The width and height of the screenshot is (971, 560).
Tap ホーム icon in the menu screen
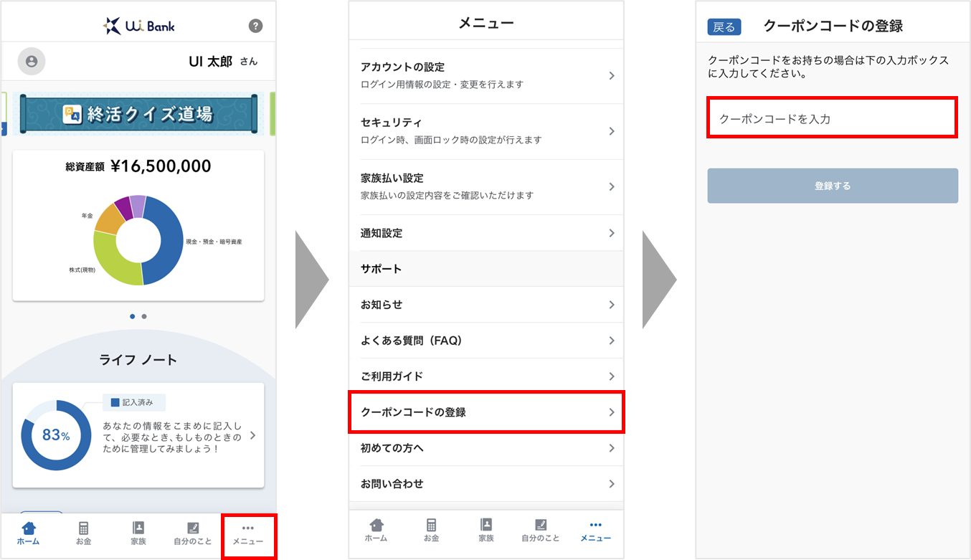tap(376, 525)
